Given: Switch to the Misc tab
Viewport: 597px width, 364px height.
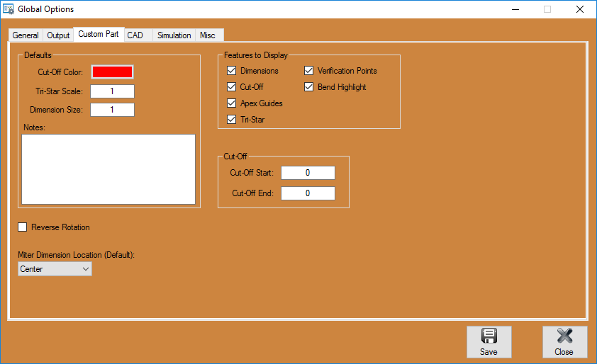Looking at the screenshot, I should click(x=209, y=35).
